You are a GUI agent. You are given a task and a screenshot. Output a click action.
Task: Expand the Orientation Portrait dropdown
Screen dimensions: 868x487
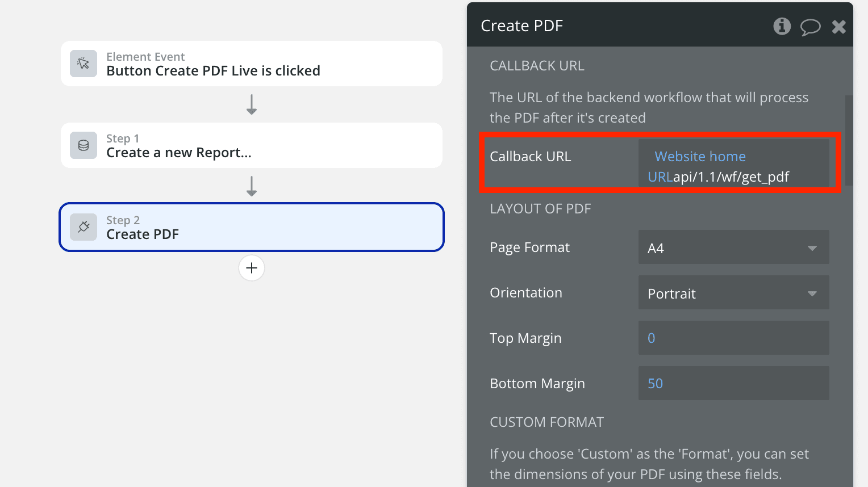(x=733, y=293)
